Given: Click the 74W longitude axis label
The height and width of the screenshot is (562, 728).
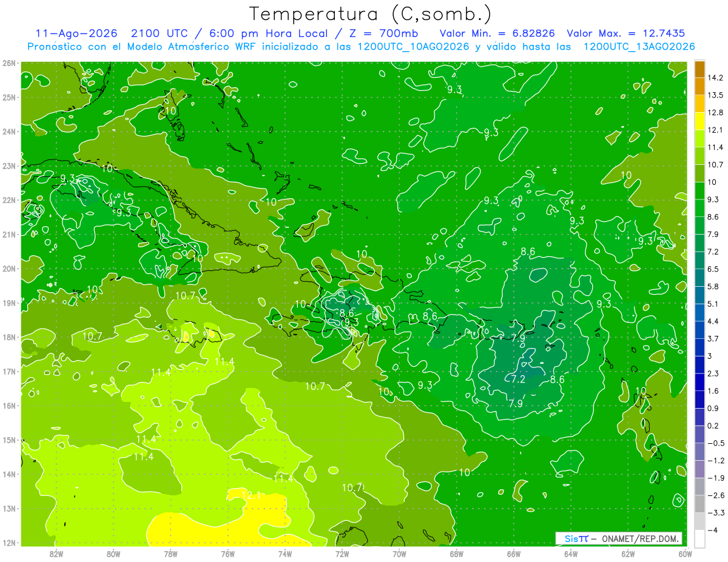Looking at the screenshot, I should click(285, 553).
